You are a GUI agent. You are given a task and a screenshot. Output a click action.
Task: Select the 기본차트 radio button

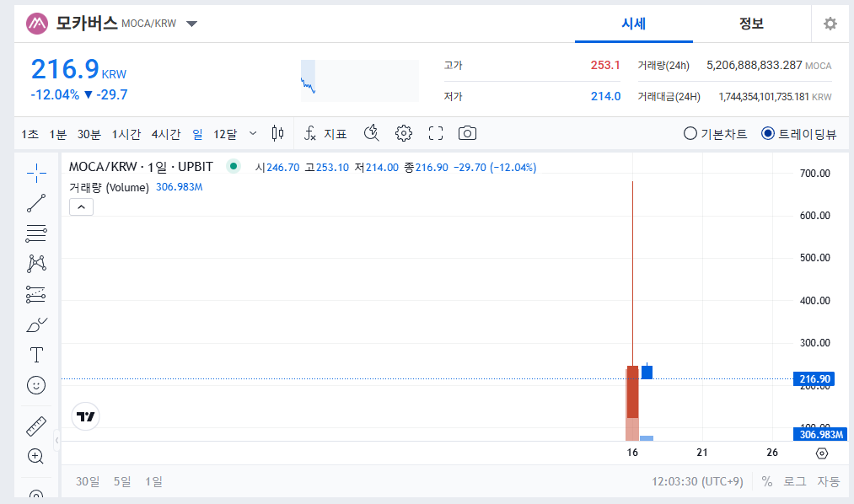(x=690, y=133)
